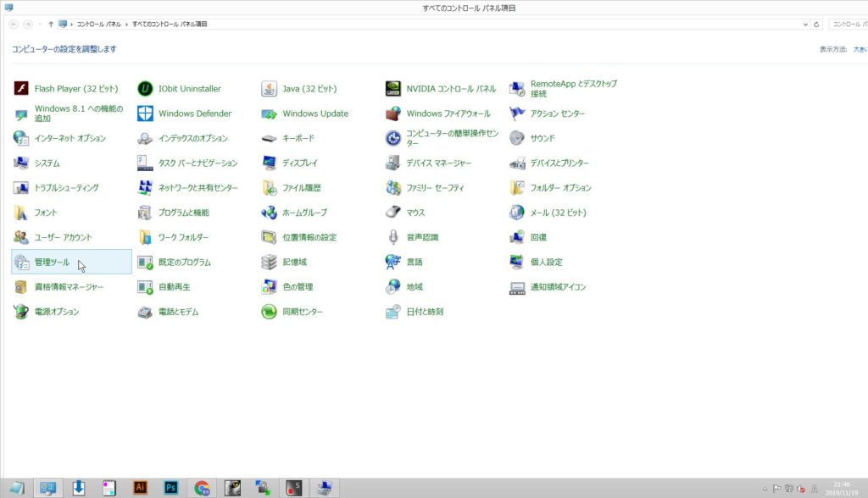Open the 自動再生 link
Image resolution: width=868 pixels, height=498 pixels.
(175, 286)
